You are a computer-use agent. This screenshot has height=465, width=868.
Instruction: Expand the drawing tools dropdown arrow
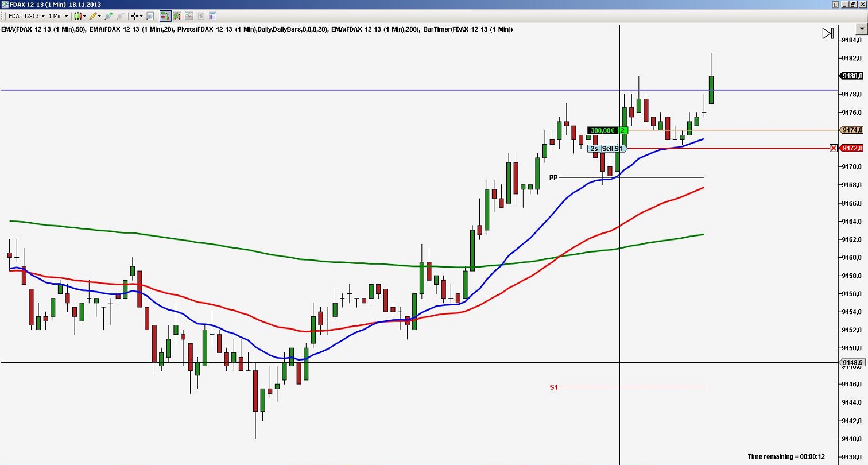tap(100, 16)
